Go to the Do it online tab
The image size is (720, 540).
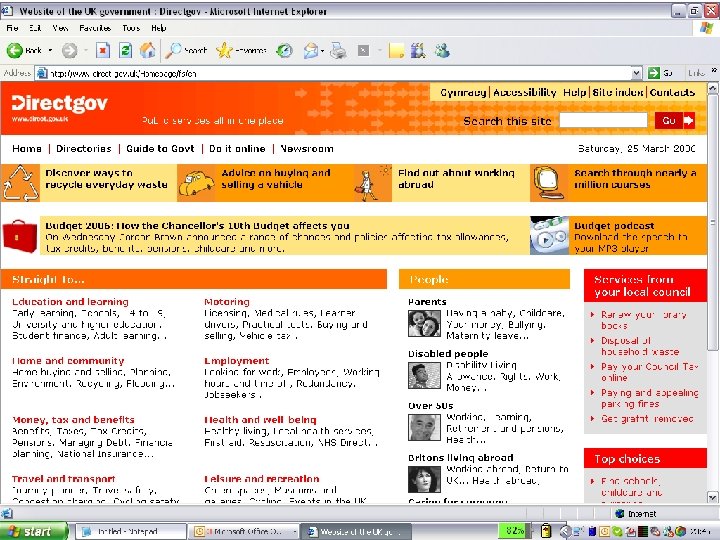pos(237,148)
